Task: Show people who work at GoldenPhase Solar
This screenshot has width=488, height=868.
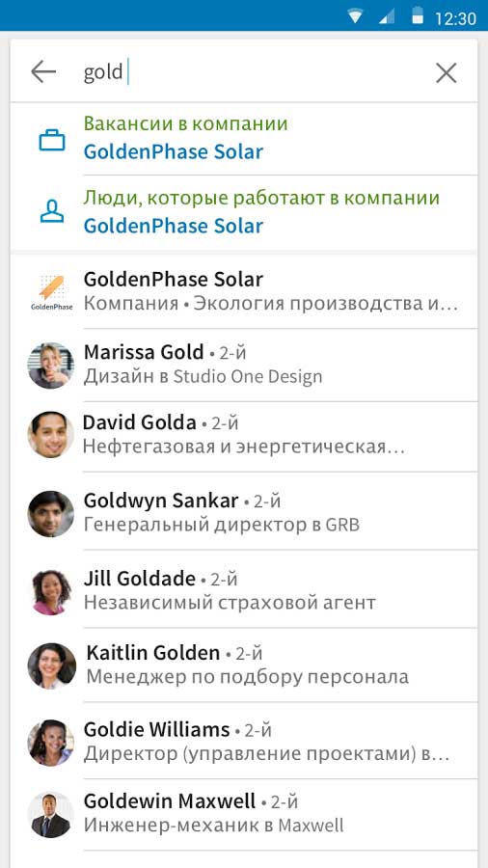Action: coord(243,212)
